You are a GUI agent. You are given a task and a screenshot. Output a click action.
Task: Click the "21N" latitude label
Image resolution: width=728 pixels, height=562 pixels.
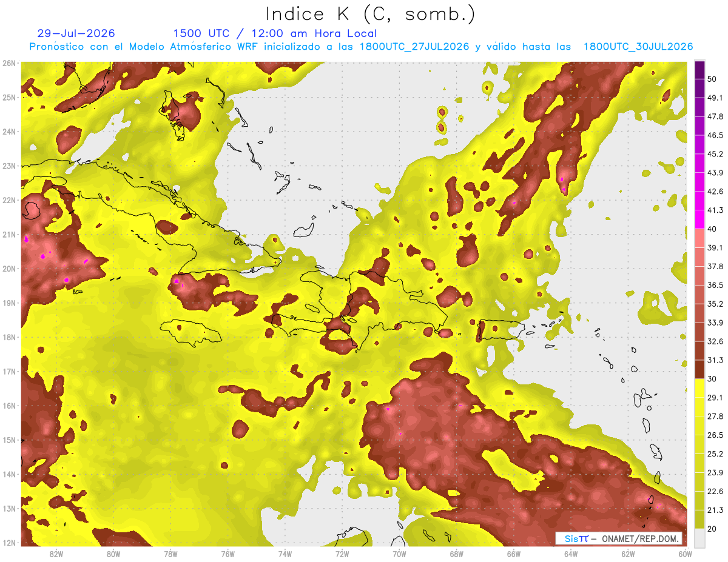[x=9, y=234]
